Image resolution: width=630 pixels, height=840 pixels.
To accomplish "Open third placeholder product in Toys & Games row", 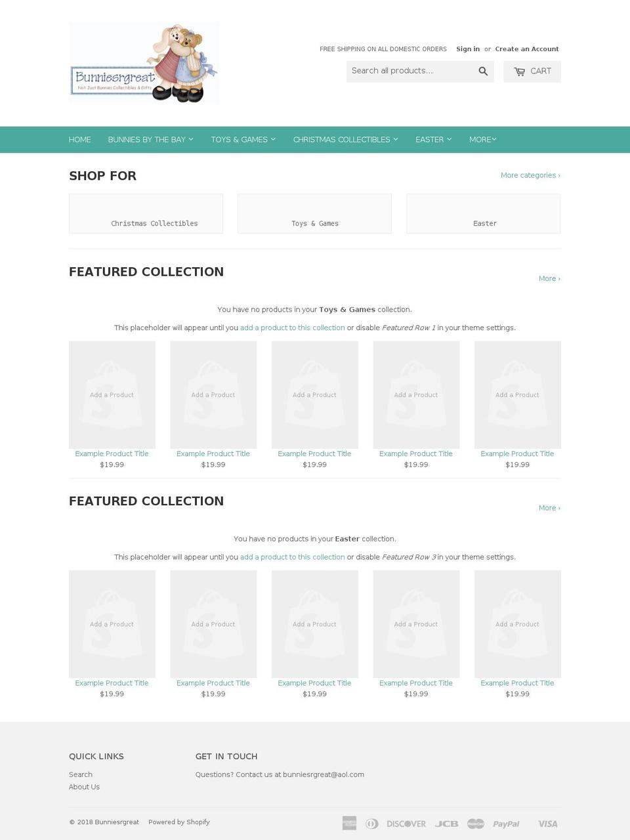I will click(315, 395).
